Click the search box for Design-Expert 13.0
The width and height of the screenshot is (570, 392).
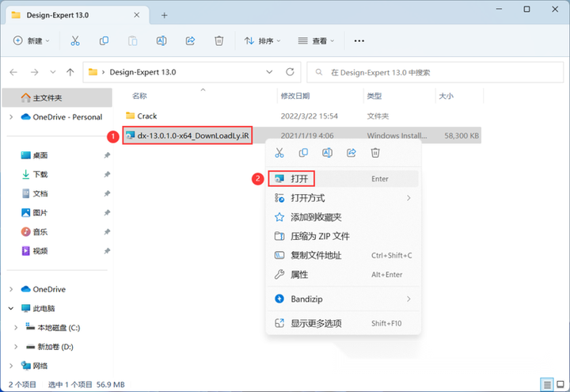click(435, 72)
